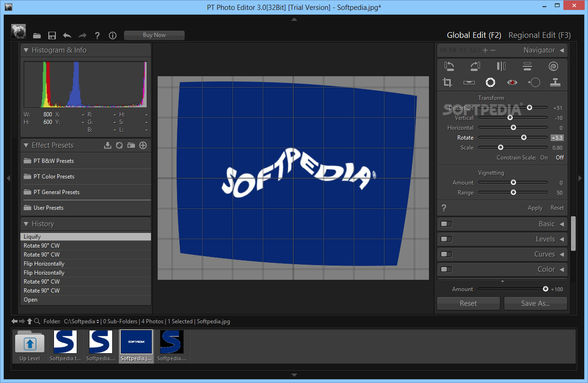This screenshot has width=588, height=383.
Task: Click the Up Level folder thumbnail
Action: [29, 346]
